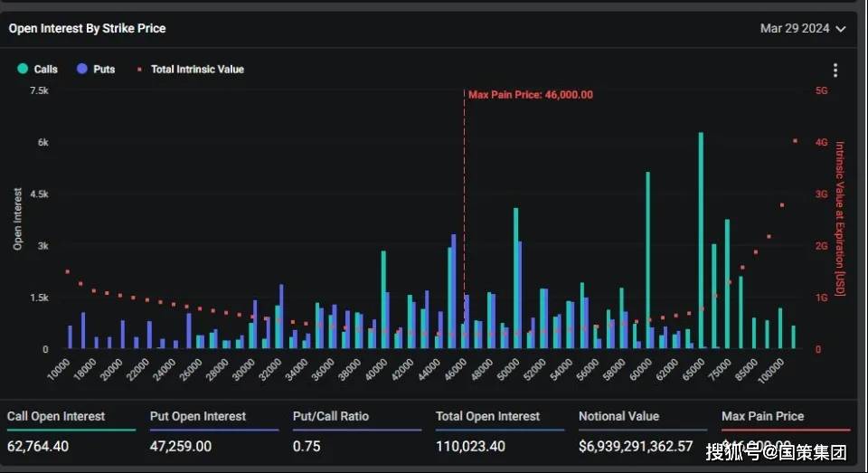Click the 0.75 put/call ratio value
The image size is (868, 473).
[307, 447]
